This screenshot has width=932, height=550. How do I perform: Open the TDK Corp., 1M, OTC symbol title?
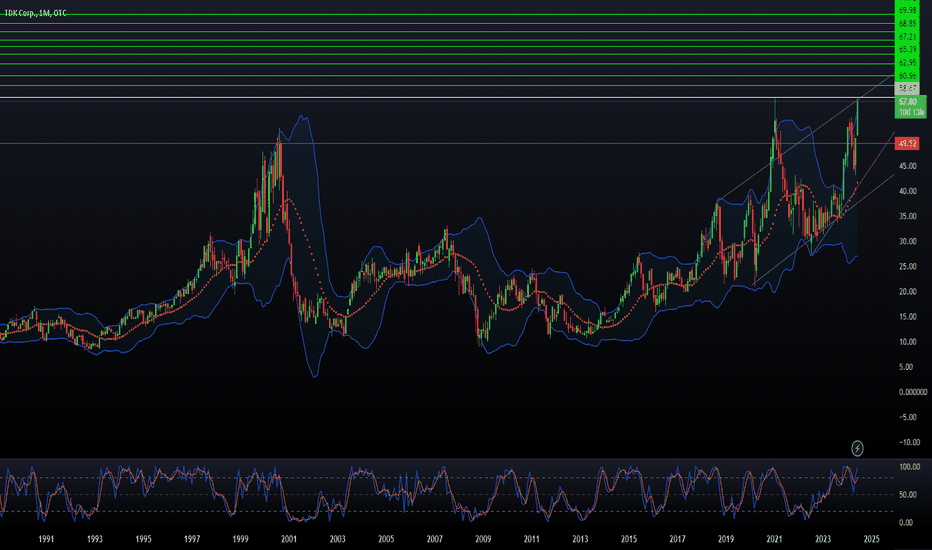36,13
